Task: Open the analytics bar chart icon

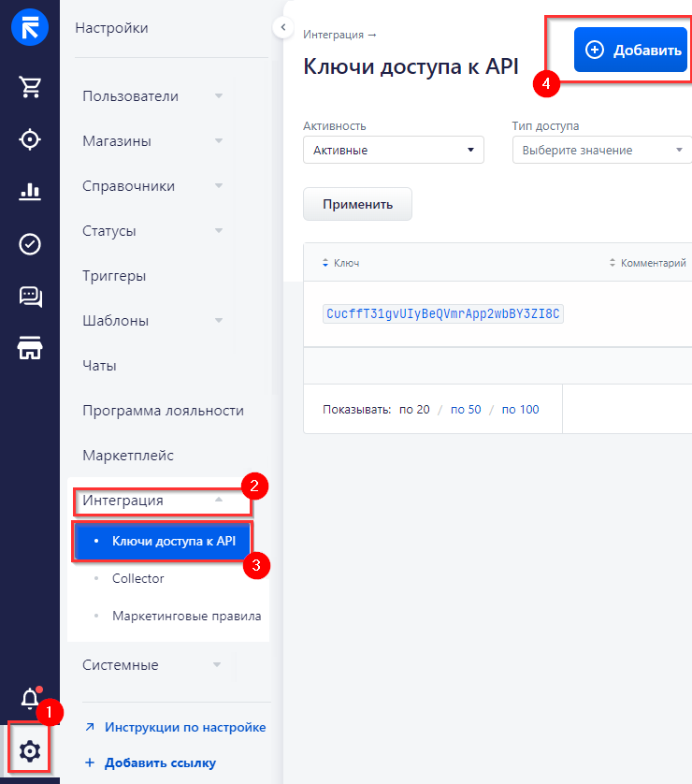Action: (x=30, y=192)
